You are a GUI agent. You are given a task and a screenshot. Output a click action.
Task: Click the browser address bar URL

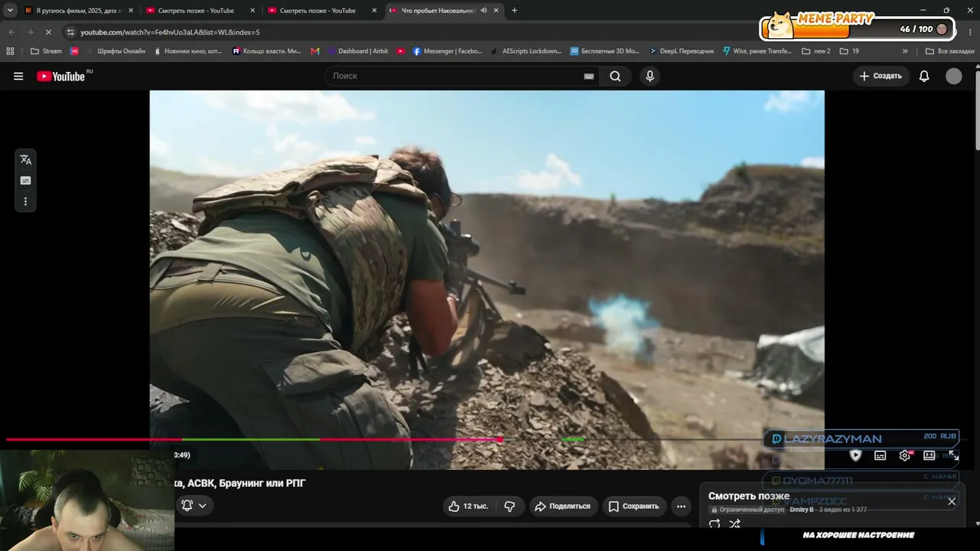[170, 32]
